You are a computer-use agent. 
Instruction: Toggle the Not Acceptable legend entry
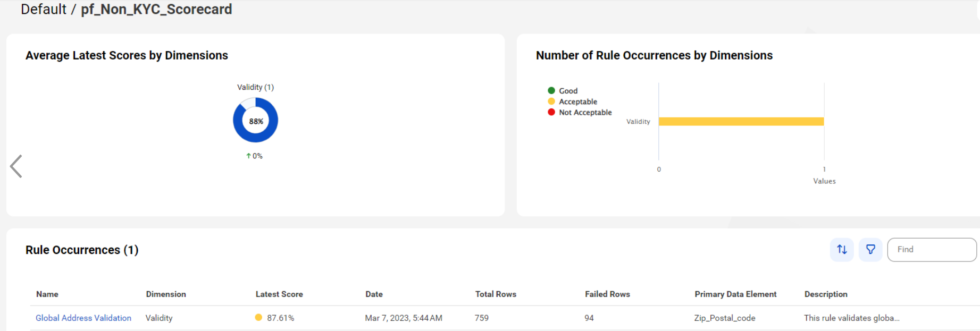tap(580, 112)
